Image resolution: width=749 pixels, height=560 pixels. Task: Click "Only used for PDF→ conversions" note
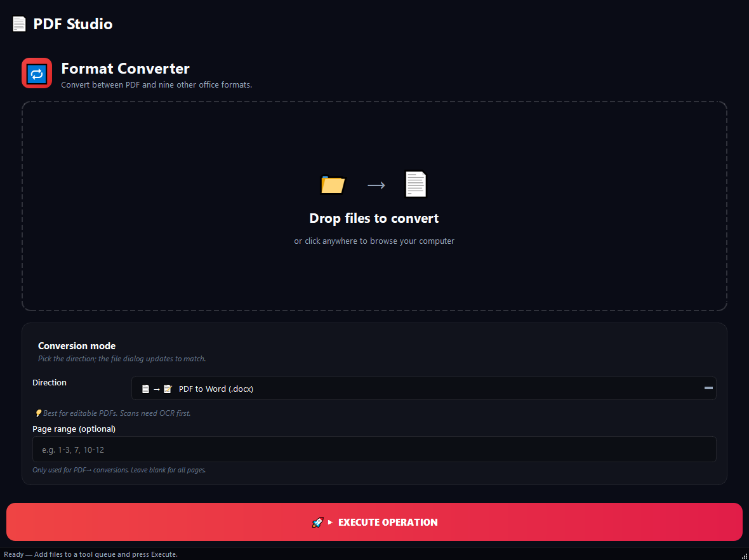pyautogui.click(x=119, y=470)
